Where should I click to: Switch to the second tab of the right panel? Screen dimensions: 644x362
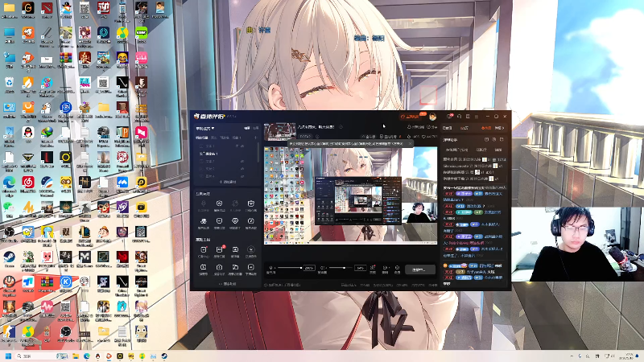[x=464, y=128]
